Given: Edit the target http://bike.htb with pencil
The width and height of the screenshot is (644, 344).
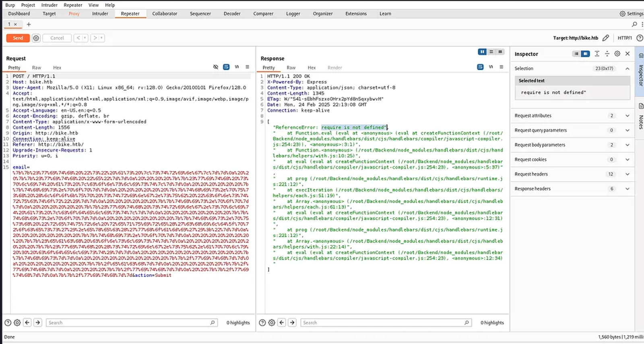Looking at the screenshot, I should 605,38.
